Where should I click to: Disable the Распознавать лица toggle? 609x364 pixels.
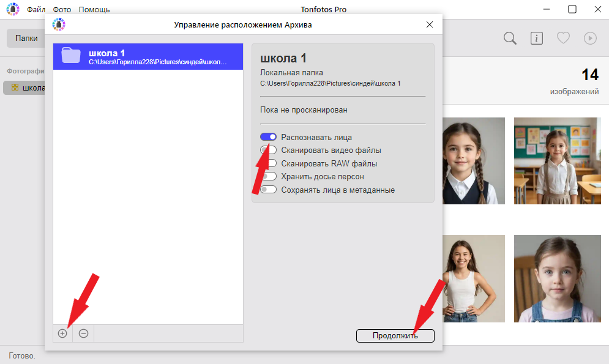coord(268,137)
